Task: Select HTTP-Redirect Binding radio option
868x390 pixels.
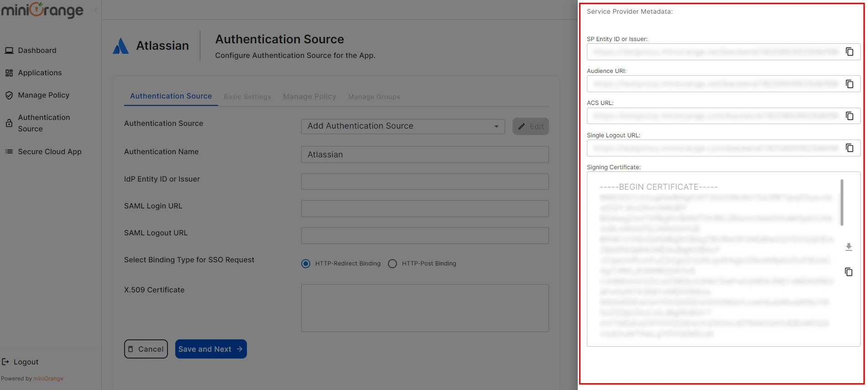Action: pyautogui.click(x=306, y=264)
